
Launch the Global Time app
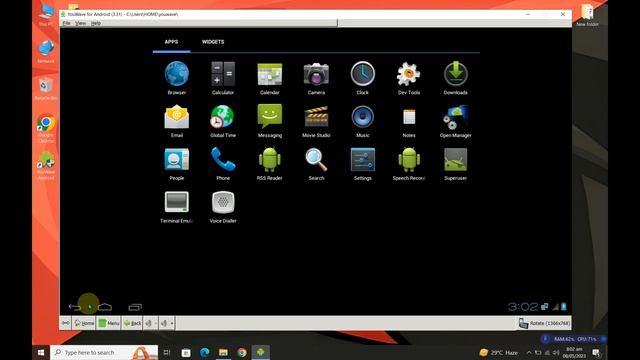pyautogui.click(x=223, y=121)
